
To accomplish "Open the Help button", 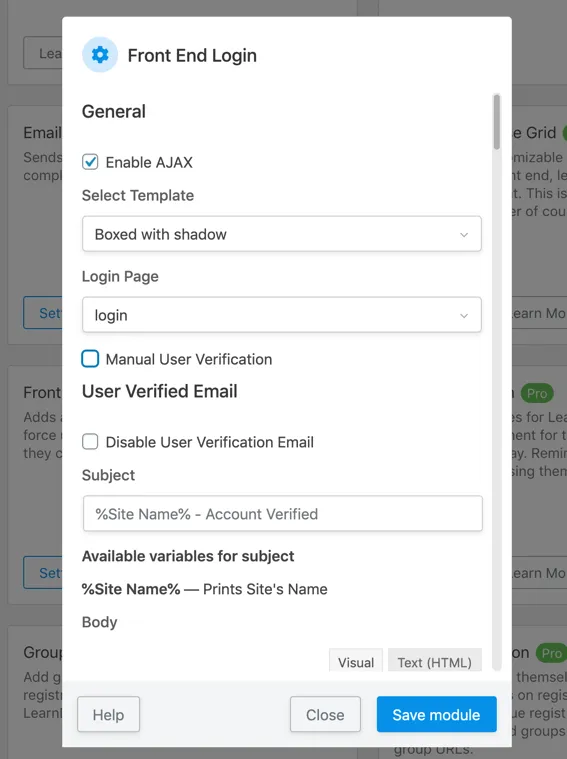I will point(108,714).
